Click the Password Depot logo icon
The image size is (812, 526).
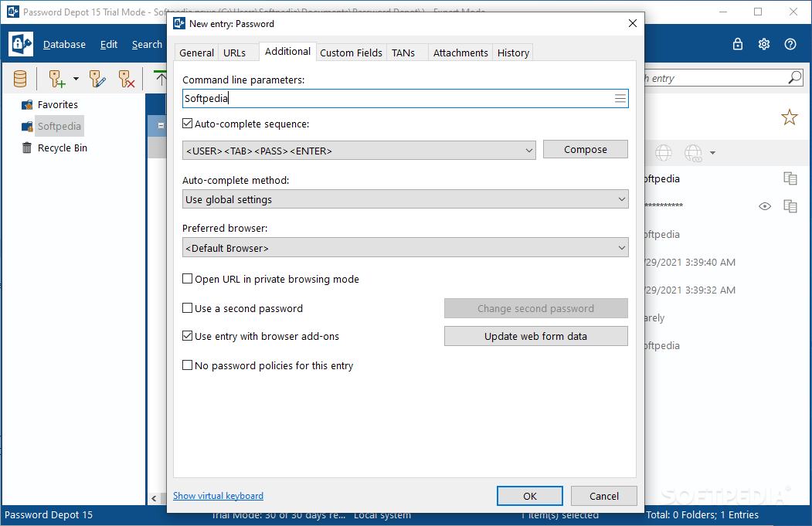(21, 44)
